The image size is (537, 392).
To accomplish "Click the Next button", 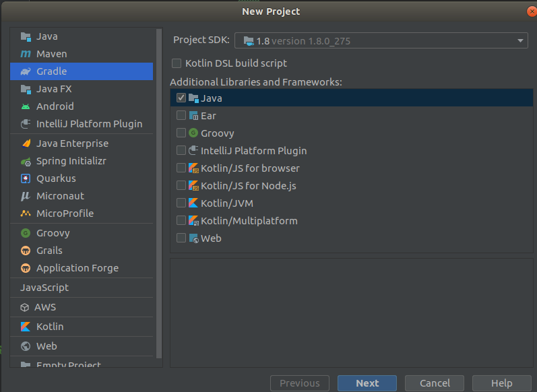I will (367, 383).
